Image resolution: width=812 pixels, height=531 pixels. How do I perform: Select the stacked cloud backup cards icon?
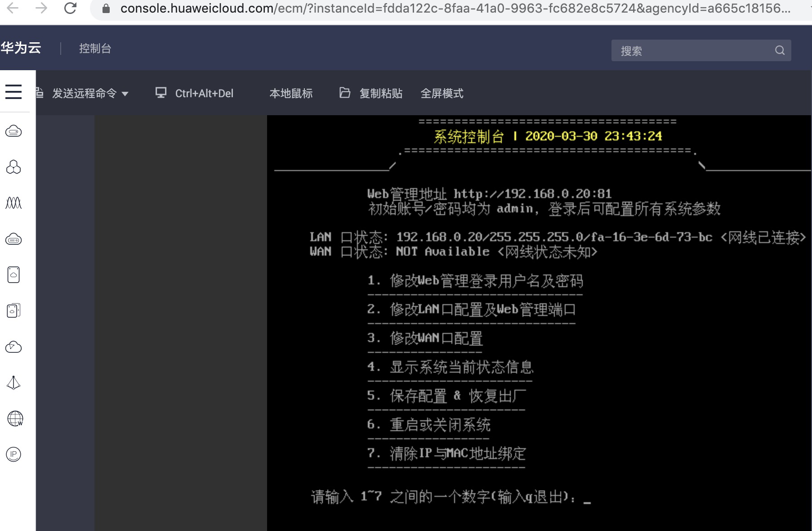coord(13,310)
